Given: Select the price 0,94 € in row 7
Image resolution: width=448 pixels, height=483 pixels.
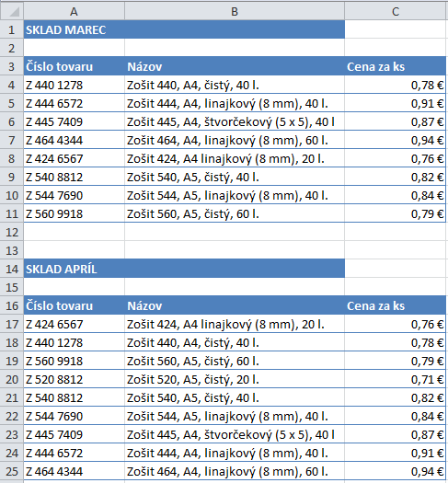Looking at the screenshot, I should (x=396, y=140).
